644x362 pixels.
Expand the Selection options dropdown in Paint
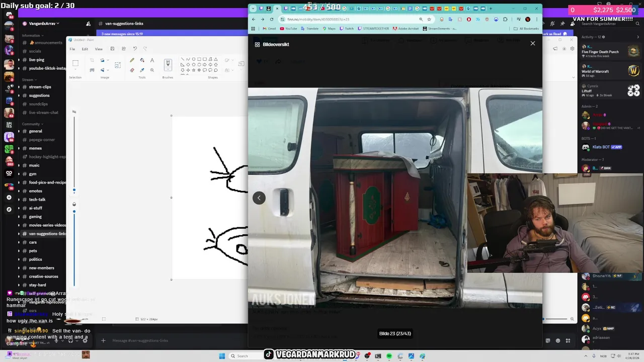pyautogui.click(x=75, y=70)
